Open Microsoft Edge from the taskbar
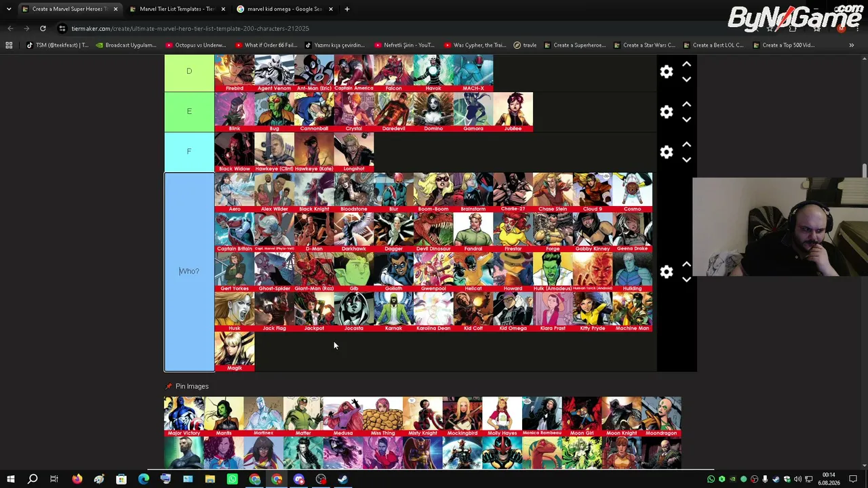Image resolution: width=868 pixels, height=488 pixels. 143,479
